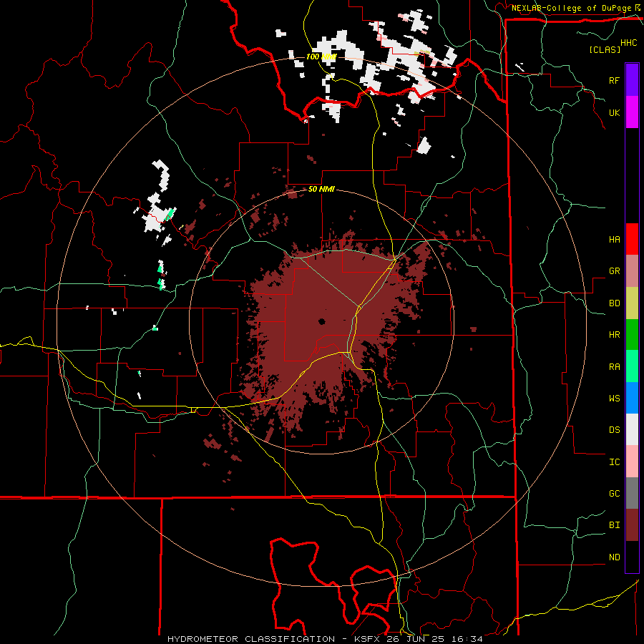644x644 pixels.
Task: Click the KSFX radar site identifier
Action: point(368,639)
